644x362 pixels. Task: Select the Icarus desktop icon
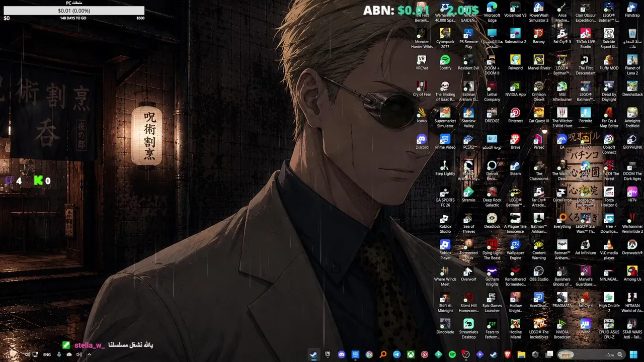(422, 115)
